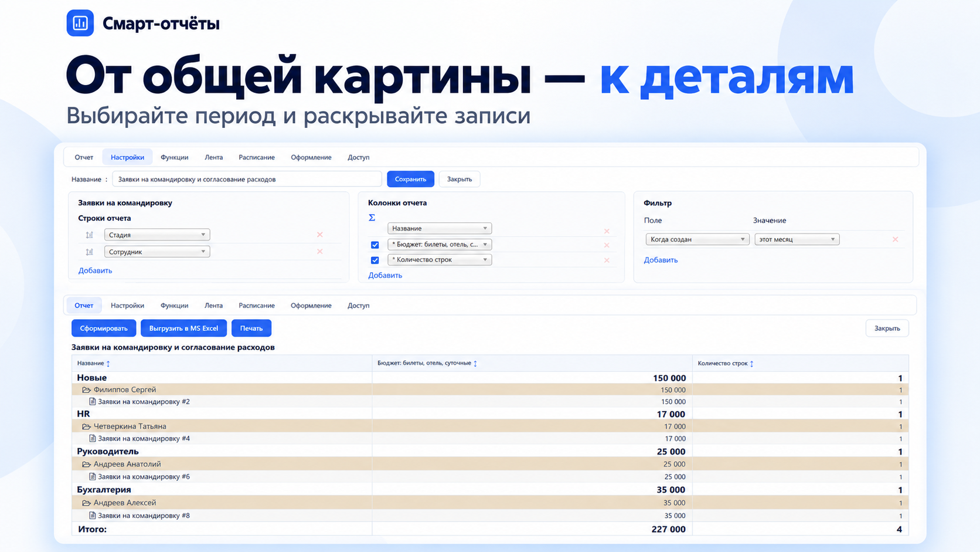Open the Сотрудник row dropdown

(x=157, y=252)
